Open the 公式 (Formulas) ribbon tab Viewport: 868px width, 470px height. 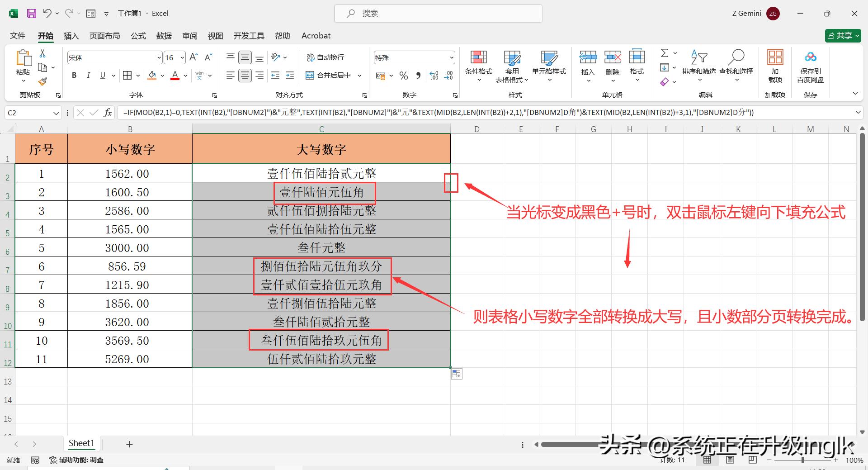(138, 36)
